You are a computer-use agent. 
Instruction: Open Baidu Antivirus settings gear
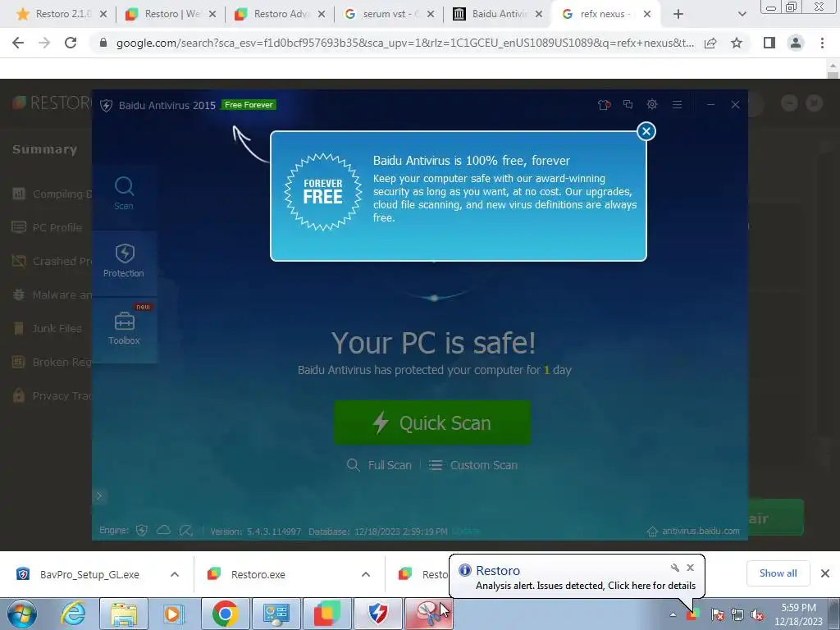[652, 104]
